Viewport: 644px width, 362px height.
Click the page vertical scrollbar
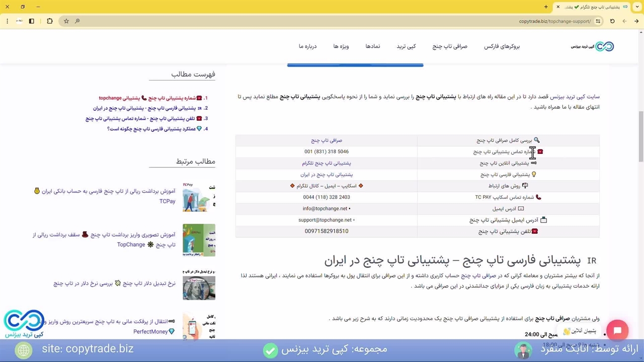coord(640,136)
